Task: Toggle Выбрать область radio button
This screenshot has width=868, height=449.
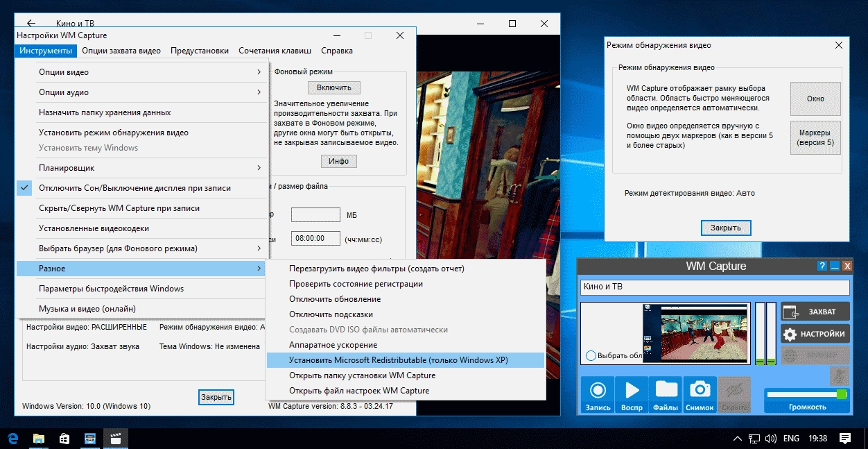Action: coord(591,355)
